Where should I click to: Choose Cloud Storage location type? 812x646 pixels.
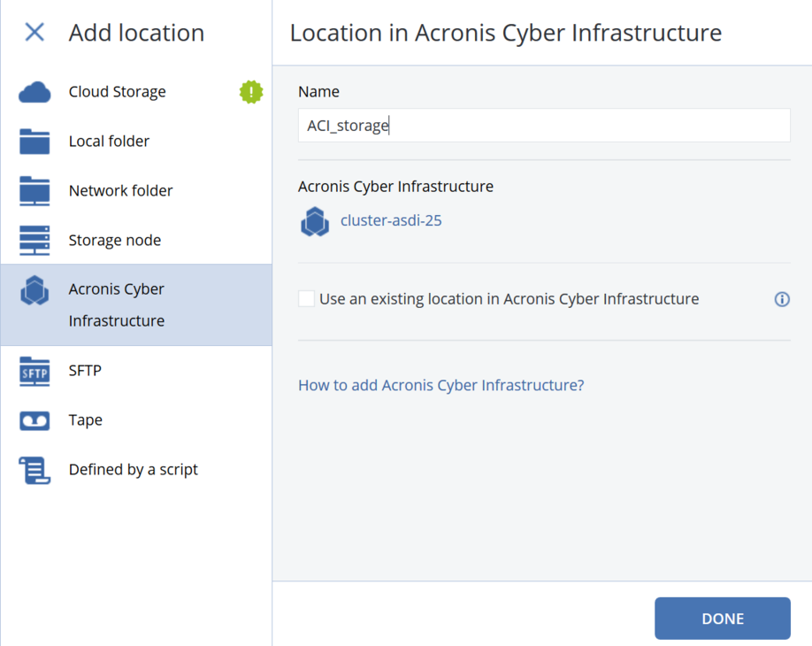(x=136, y=92)
